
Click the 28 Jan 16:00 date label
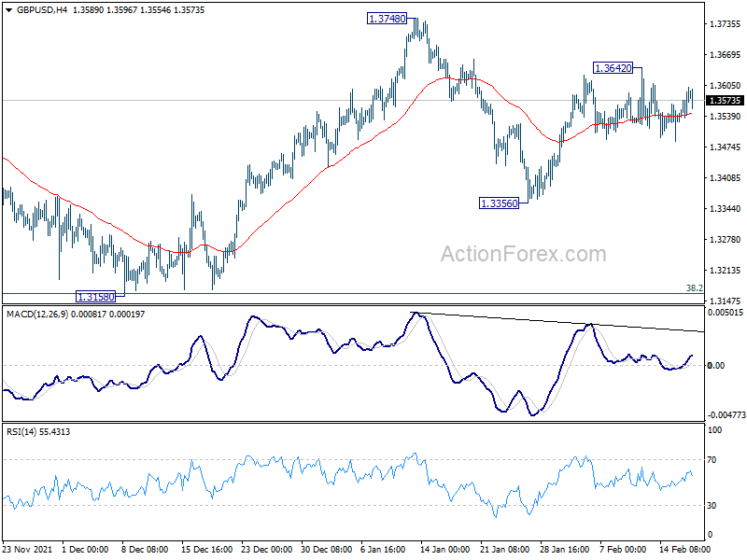[x=565, y=549]
